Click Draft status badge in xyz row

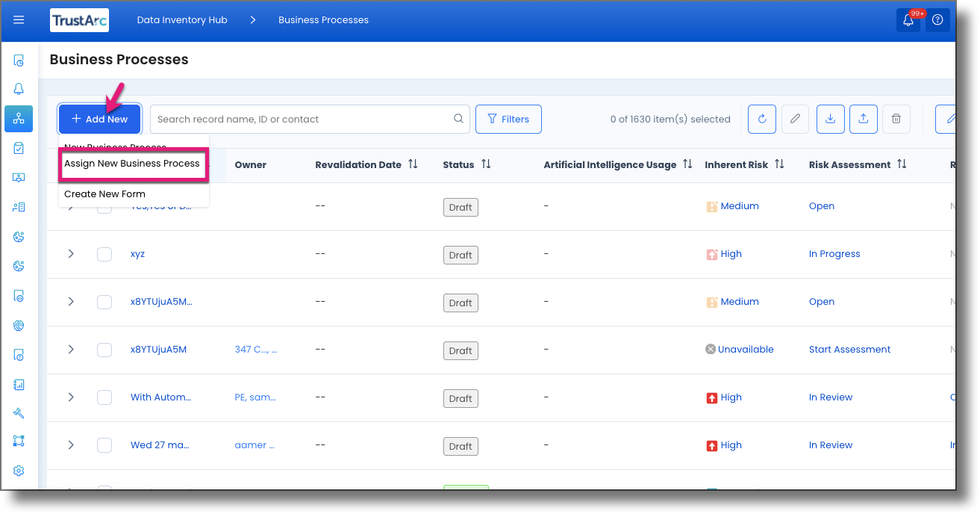461,255
